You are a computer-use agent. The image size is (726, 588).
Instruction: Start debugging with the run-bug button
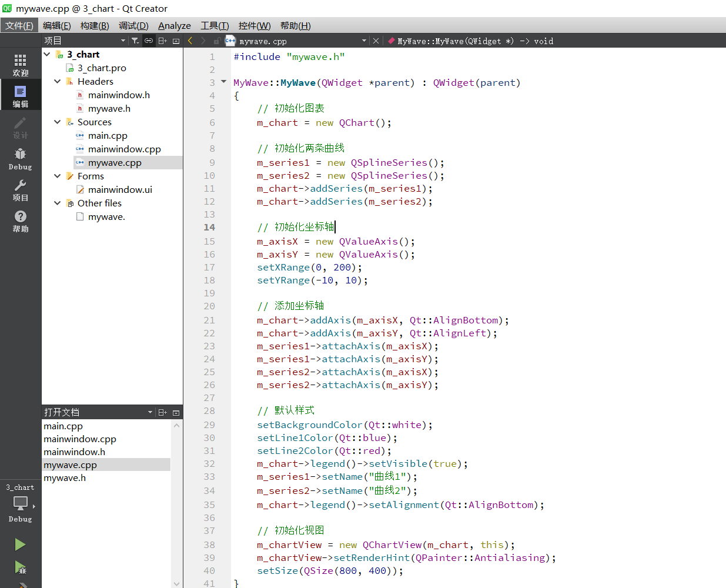pos(21,567)
